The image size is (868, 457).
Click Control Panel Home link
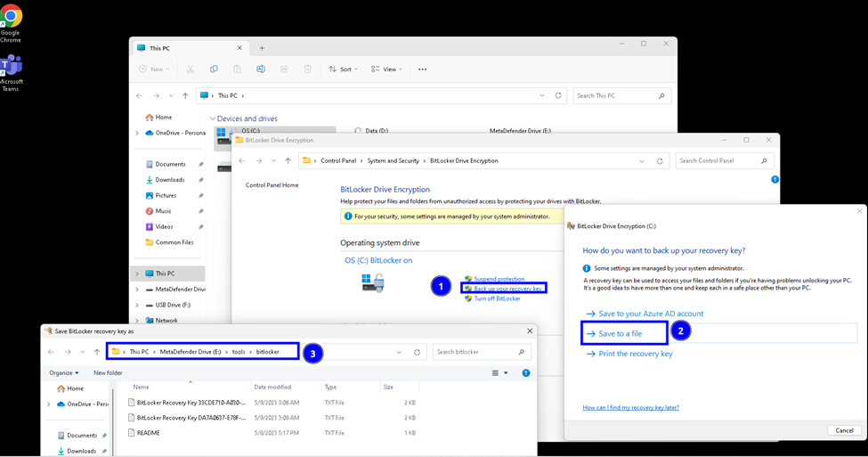pyautogui.click(x=272, y=185)
